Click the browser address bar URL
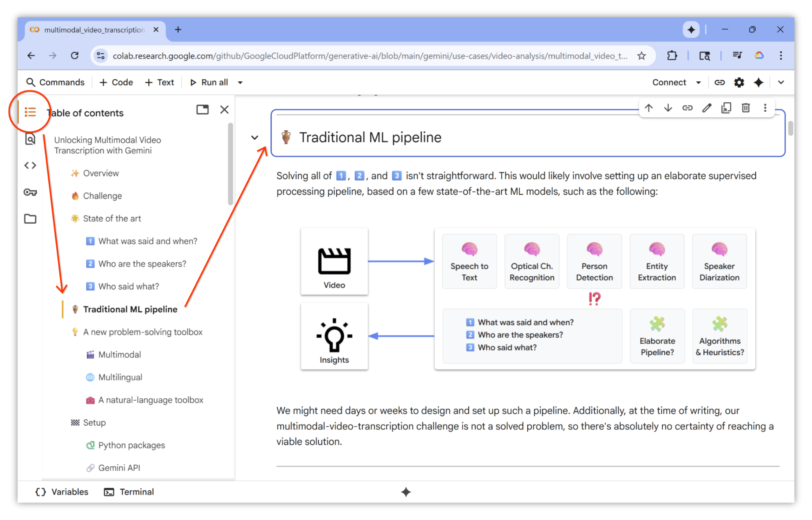 pyautogui.click(x=369, y=56)
